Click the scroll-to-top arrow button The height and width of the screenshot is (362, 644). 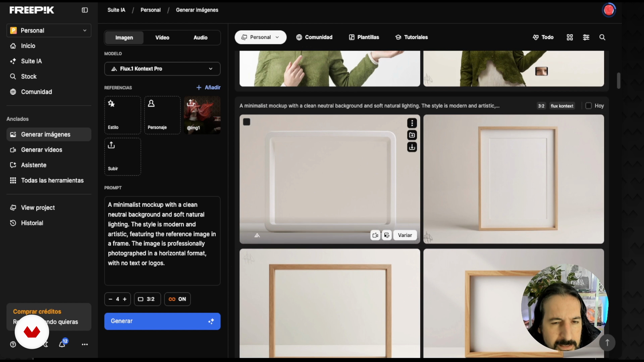click(x=607, y=343)
